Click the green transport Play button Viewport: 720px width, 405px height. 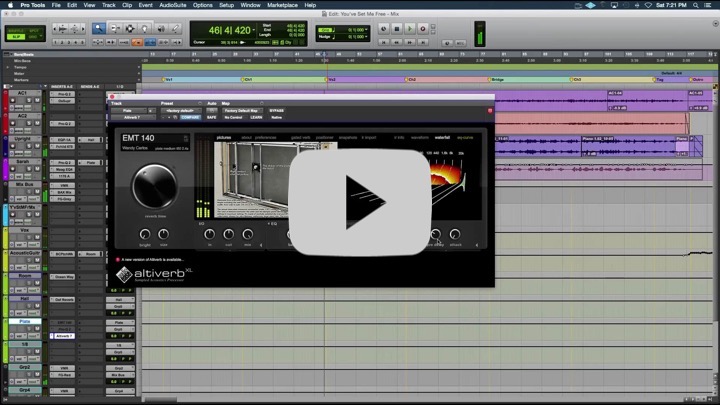point(410,29)
